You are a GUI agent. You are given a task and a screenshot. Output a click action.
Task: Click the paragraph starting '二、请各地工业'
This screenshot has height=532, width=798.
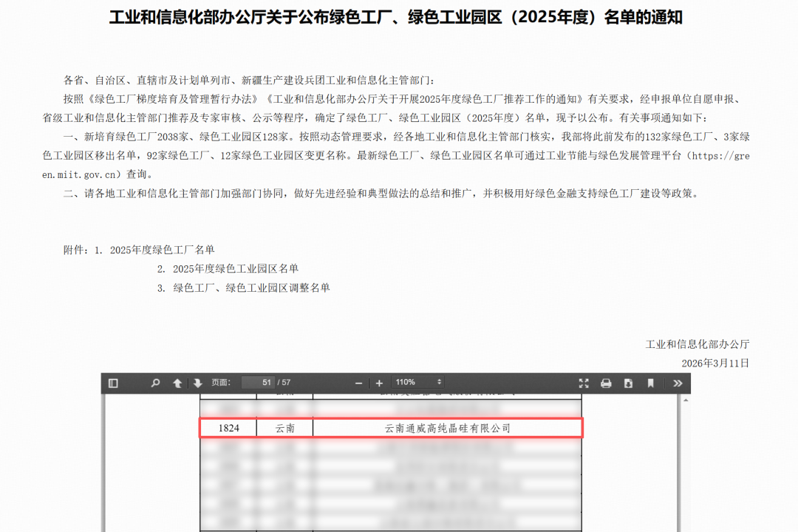(x=382, y=194)
